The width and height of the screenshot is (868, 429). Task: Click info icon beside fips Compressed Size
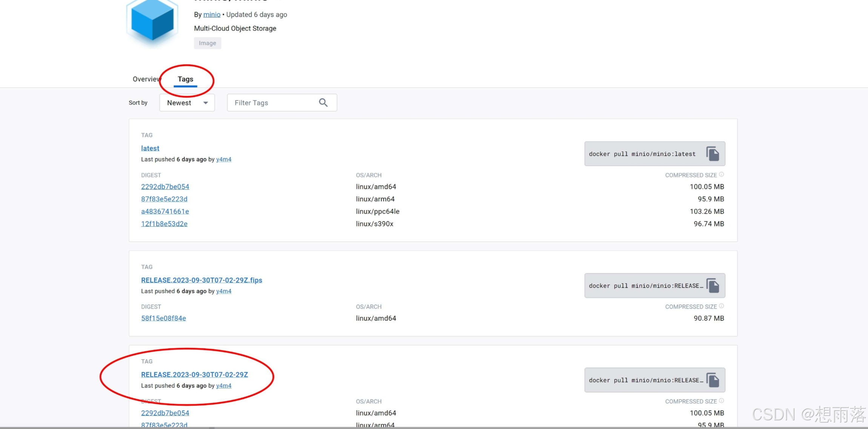(x=722, y=306)
